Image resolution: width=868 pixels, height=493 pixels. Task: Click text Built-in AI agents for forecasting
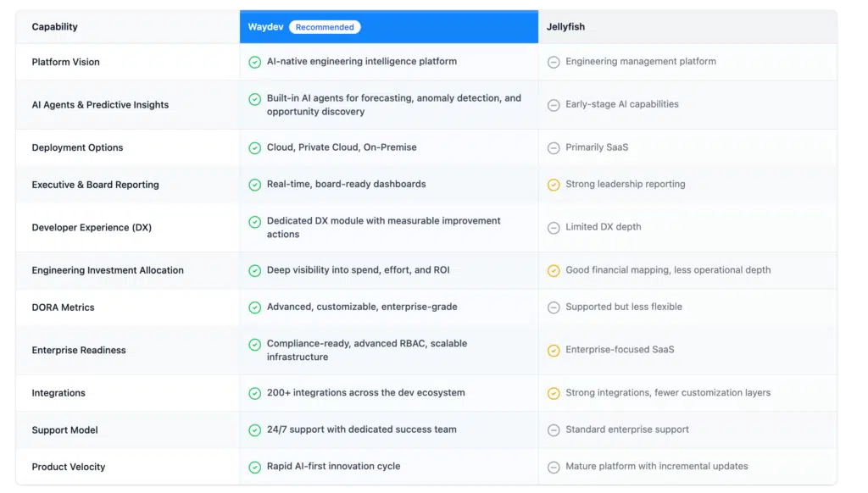[x=394, y=104]
